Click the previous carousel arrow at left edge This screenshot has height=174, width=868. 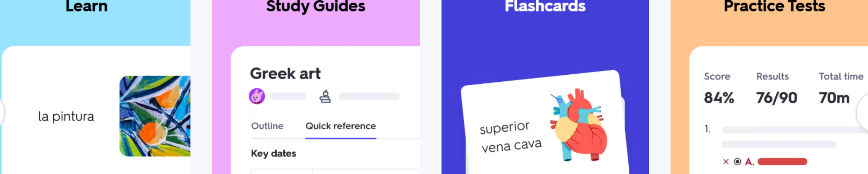tap(1, 112)
